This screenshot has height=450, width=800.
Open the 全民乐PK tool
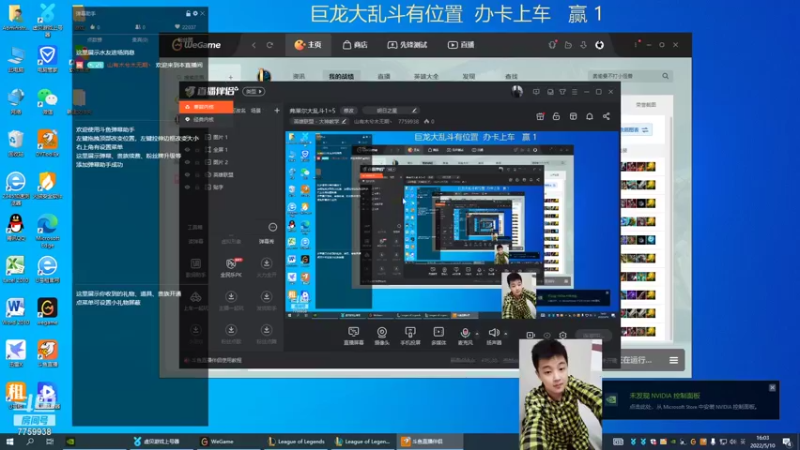[x=231, y=267]
